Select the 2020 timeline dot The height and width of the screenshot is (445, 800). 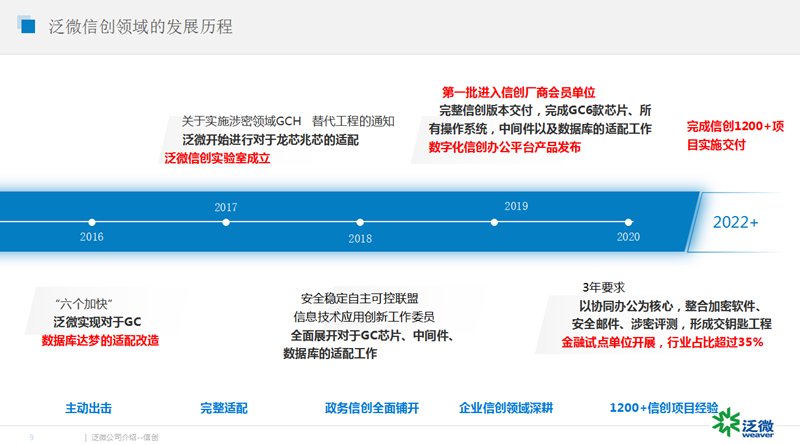pos(629,222)
